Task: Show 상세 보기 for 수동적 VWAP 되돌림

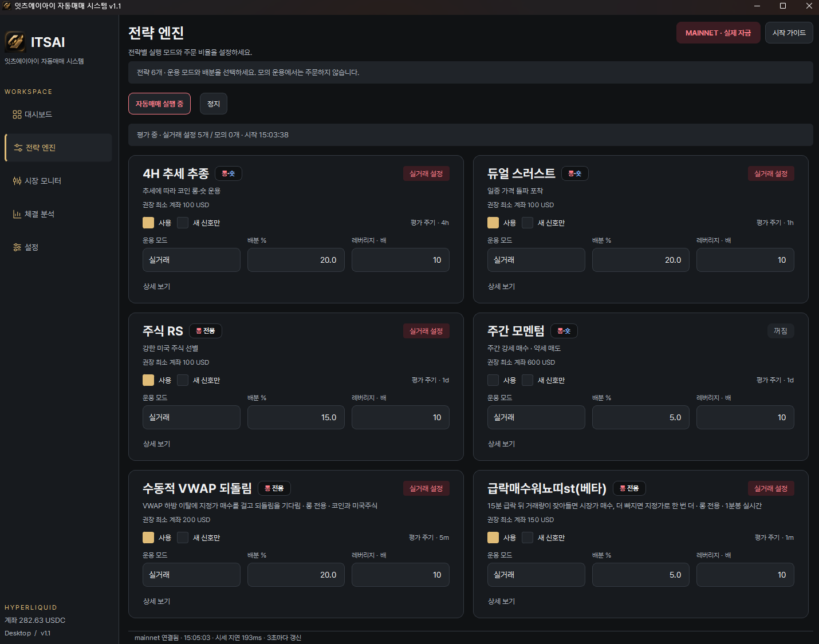Action: [x=156, y=601]
